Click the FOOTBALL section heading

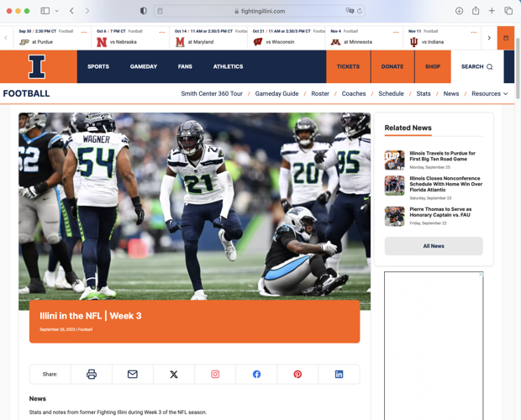point(26,93)
